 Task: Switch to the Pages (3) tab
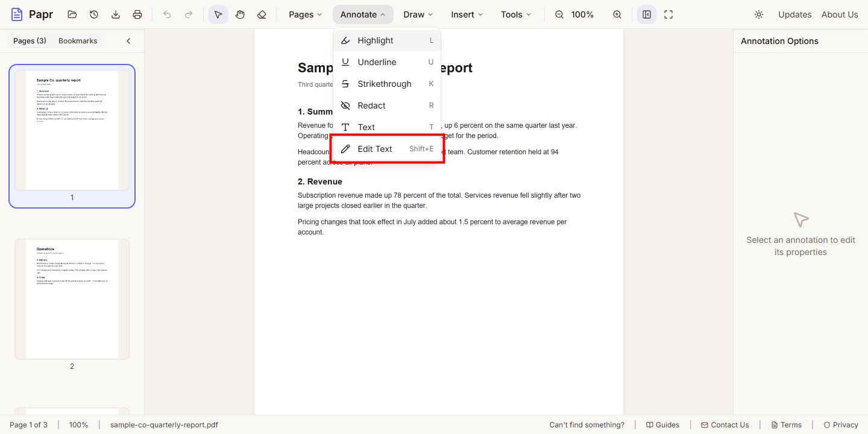point(30,41)
